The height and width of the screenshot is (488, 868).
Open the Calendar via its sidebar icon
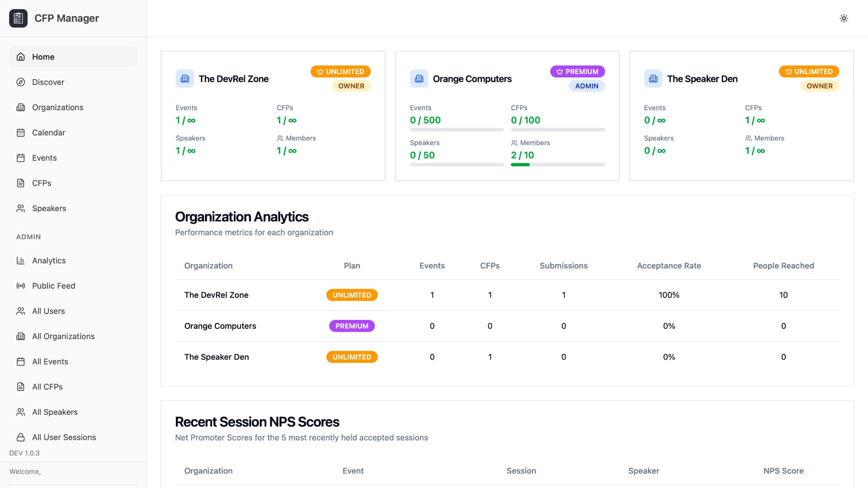pyautogui.click(x=20, y=132)
